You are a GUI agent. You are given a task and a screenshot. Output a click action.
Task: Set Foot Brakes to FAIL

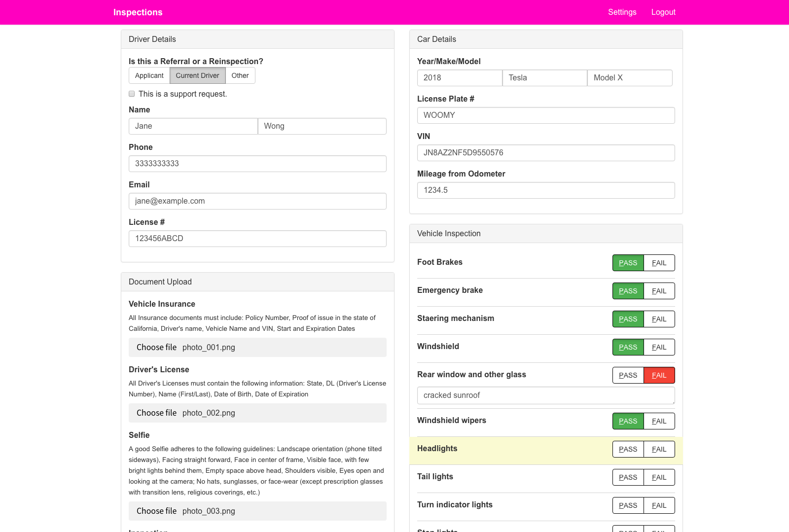coord(659,263)
